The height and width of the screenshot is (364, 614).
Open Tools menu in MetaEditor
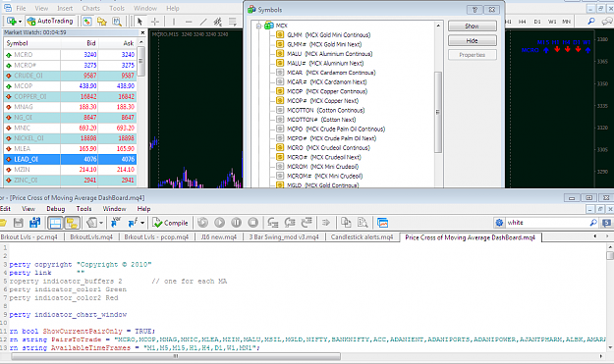pyautogui.click(x=84, y=209)
